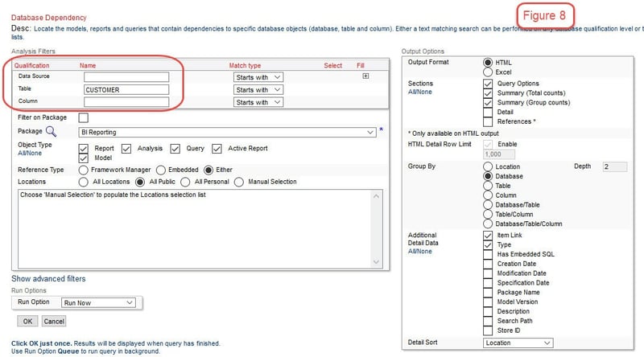Click the Table name field containing CUSTOMER
644x357 pixels.
pyautogui.click(x=126, y=90)
